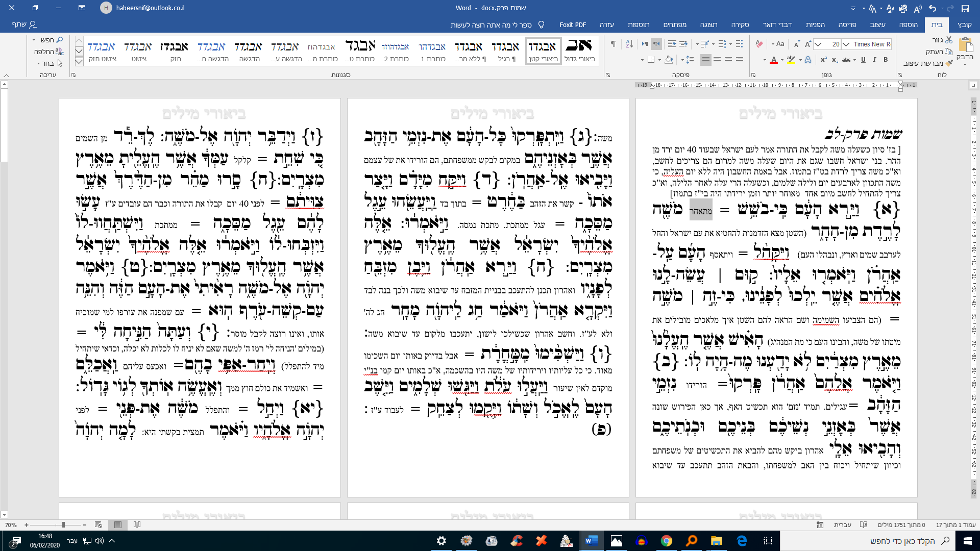This screenshot has width=980, height=551.
Task: Click the שתף (Share) button
Action: 24,24
